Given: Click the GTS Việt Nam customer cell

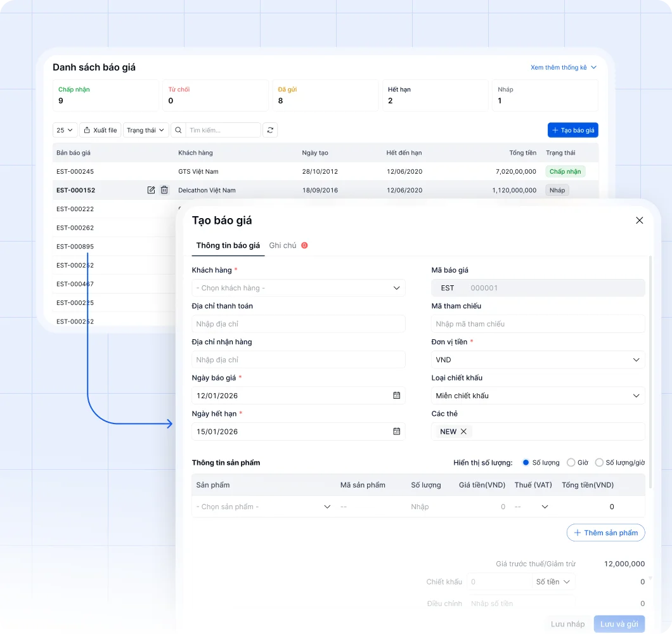Looking at the screenshot, I should pos(198,171).
